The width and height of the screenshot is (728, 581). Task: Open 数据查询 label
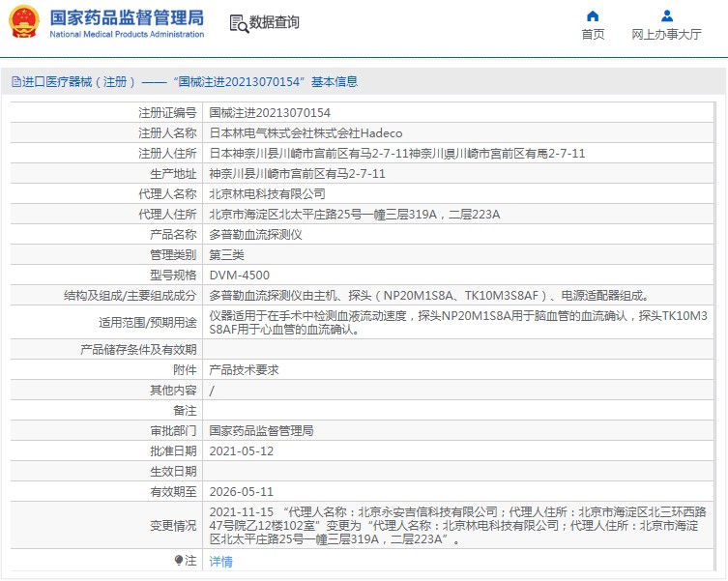tap(274, 22)
